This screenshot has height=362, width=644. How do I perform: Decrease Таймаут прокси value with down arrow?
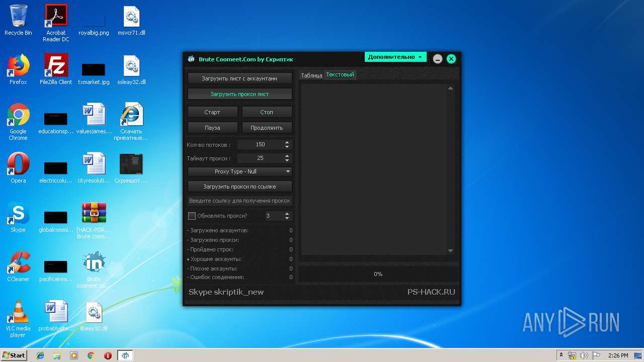tap(287, 160)
